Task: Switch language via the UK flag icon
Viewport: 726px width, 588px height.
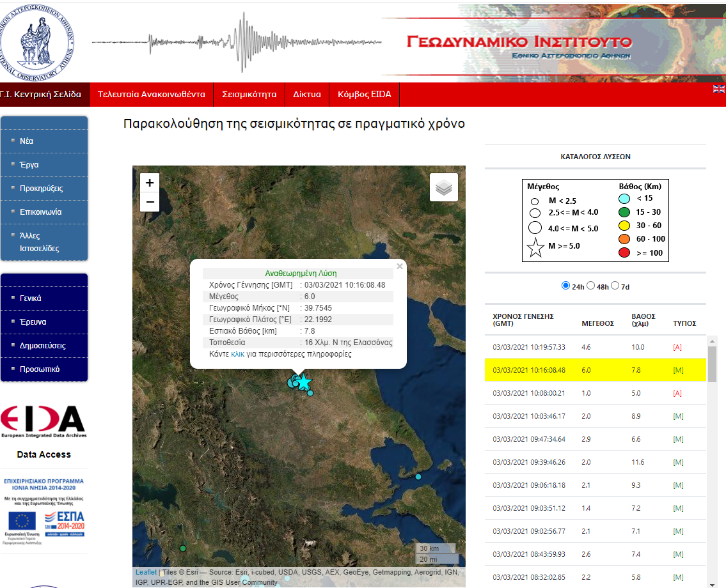Action: tap(719, 89)
